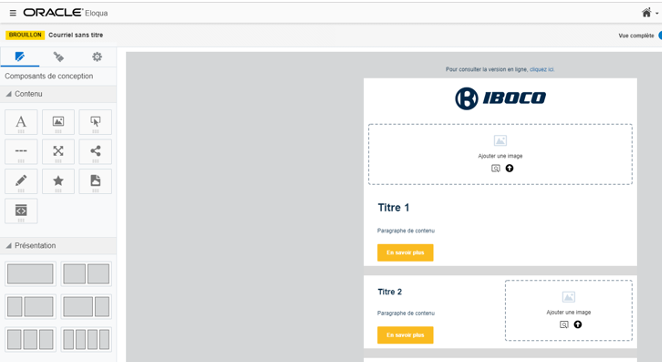Choose the four column layout
Viewport: 662px width, 362px height.
click(x=86, y=339)
